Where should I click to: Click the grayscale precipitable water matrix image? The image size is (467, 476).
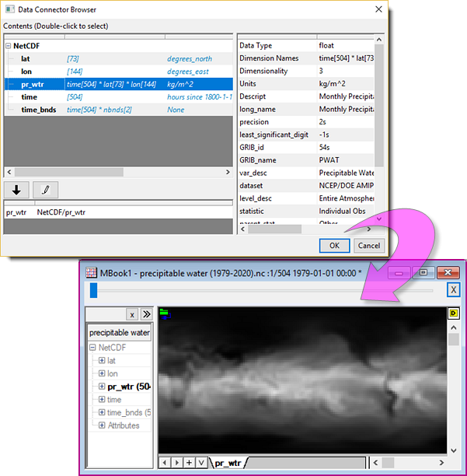click(302, 380)
